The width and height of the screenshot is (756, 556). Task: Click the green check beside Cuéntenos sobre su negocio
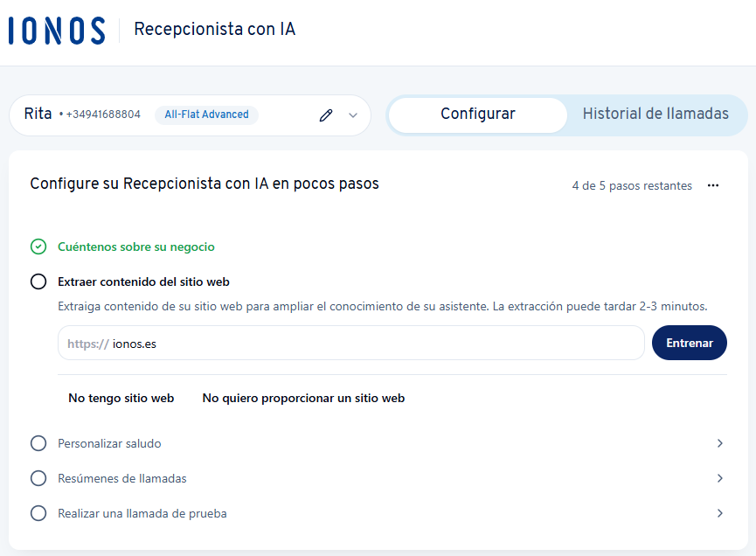38,247
